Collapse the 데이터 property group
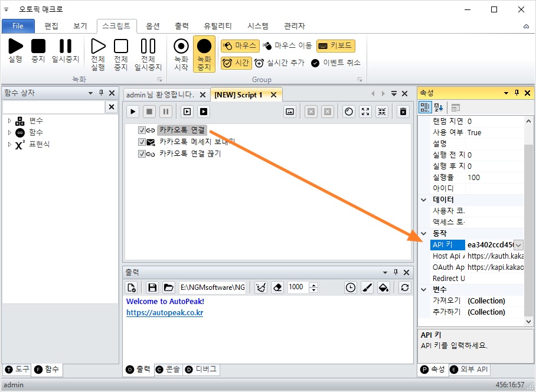Image resolution: width=536 pixels, height=392 pixels. [x=424, y=200]
